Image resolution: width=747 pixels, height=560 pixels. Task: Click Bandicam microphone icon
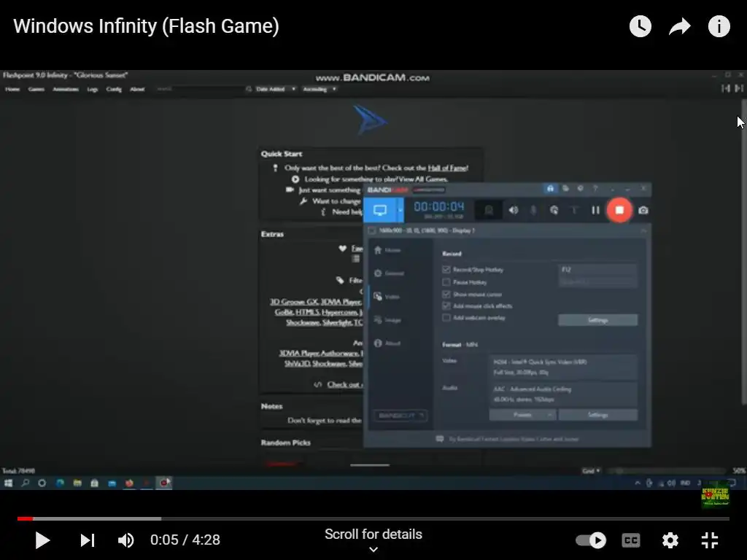tap(533, 210)
